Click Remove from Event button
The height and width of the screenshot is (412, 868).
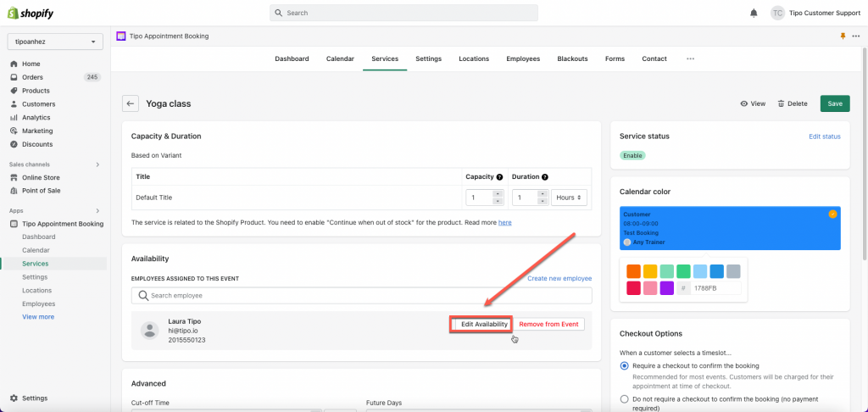click(x=548, y=324)
